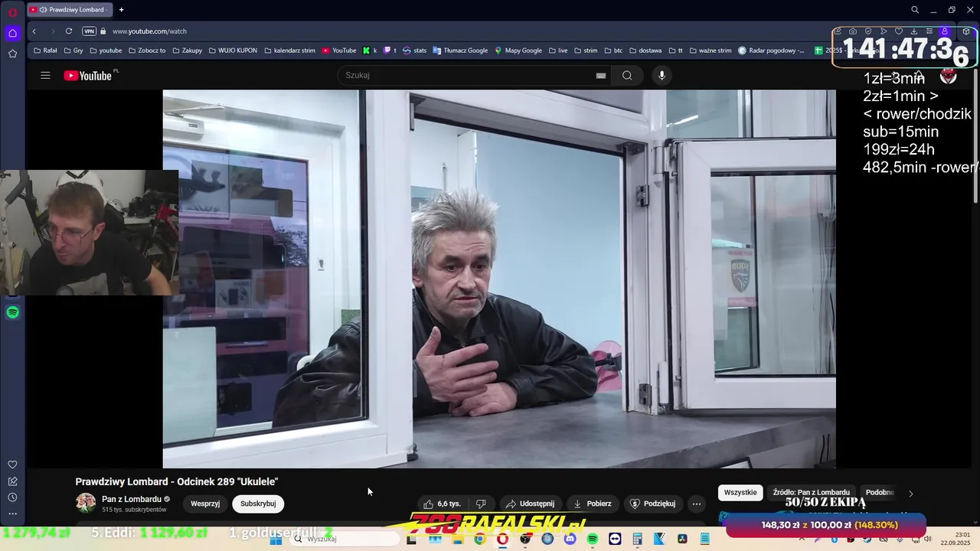Open the Opera menu logo
The width and height of the screenshot is (980, 551).
coord(13,12)
